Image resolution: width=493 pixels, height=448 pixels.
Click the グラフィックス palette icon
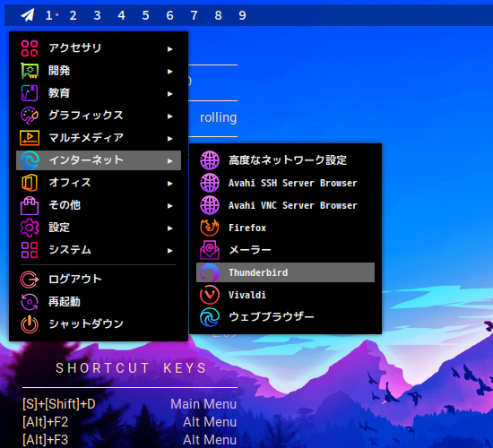(30, 116)
